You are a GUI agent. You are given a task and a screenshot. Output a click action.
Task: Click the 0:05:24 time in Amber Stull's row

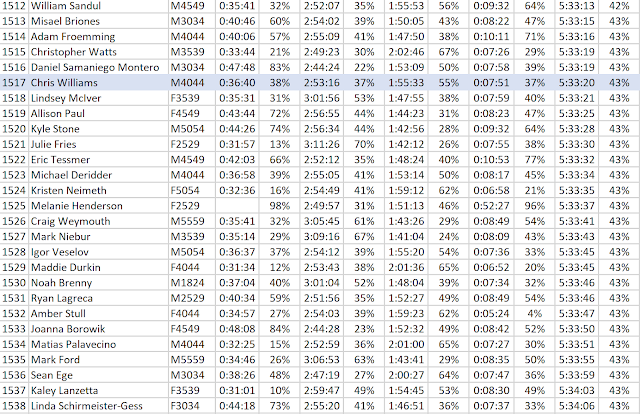coord(491,314)
